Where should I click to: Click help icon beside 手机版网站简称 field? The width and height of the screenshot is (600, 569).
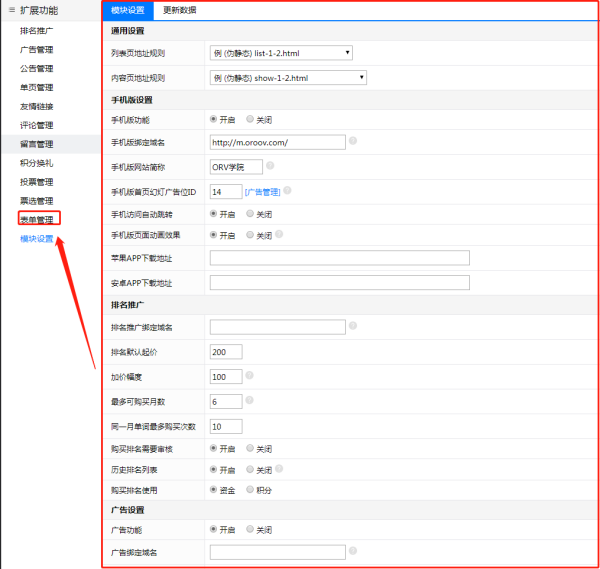point(270,166)
